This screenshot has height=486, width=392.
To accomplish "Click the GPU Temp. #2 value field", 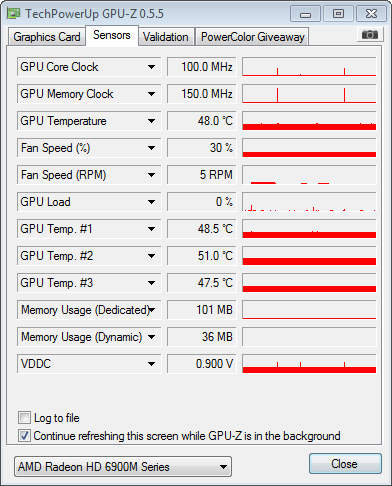I will 202,256.
